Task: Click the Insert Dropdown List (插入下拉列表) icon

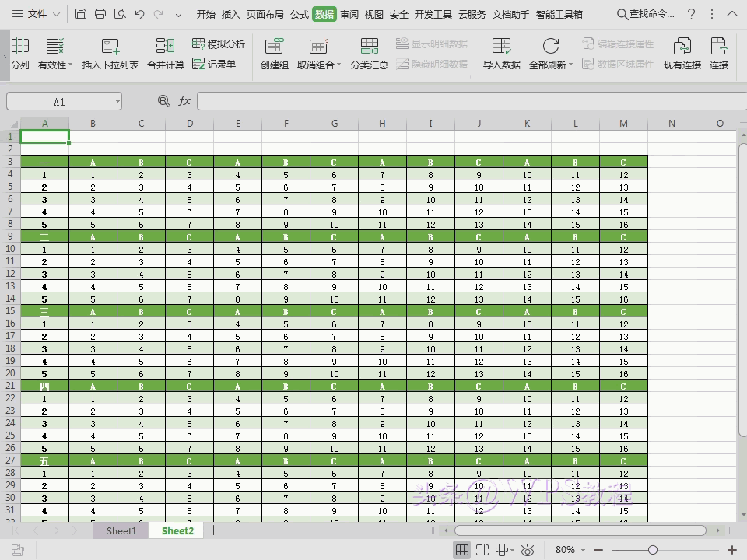Action: (x=110, y=54)
